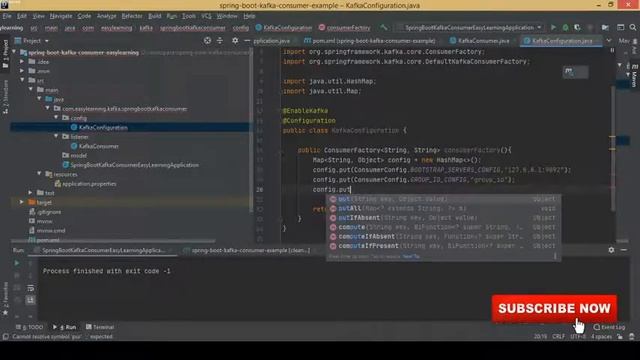Click the SUBSCRIBE NOW button
This screenshot has height=360, width=640.
click(554, 308)
